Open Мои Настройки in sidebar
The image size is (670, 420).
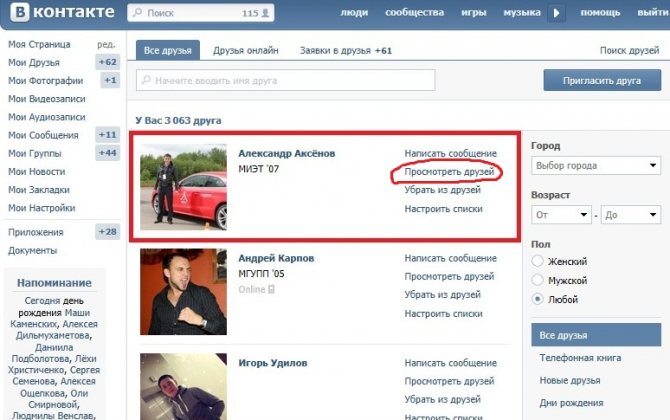click(x=41, y=208)
